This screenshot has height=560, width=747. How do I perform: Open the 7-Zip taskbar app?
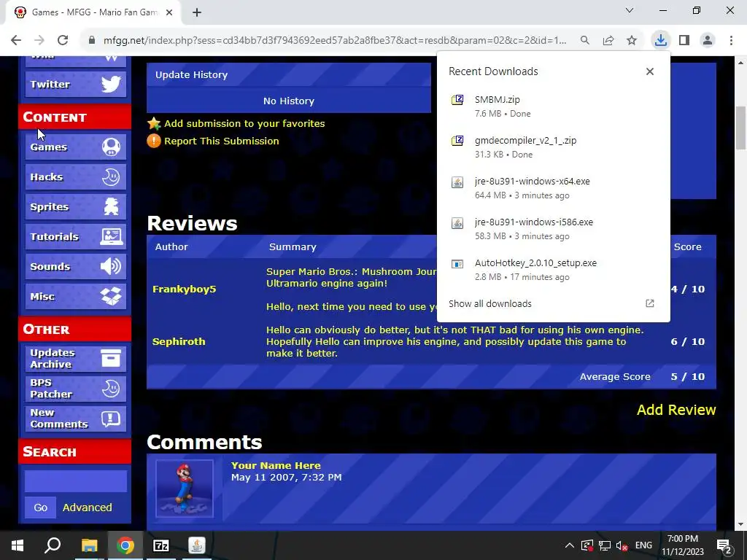pyautogui.click(x=161, y=545)
